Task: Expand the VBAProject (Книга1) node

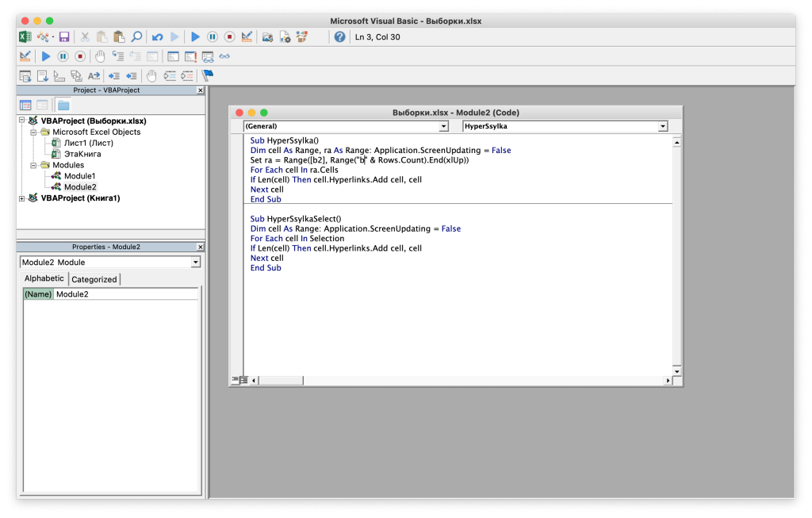Action: 21,198
